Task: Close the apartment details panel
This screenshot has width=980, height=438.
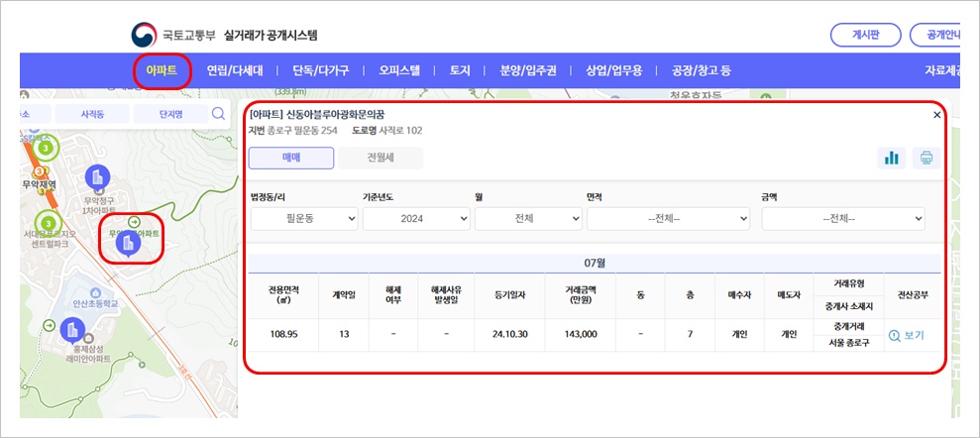Action: (x=937, y=115)
